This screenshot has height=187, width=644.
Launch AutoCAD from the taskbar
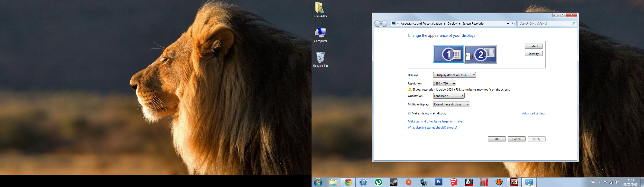tap(469, 182)
